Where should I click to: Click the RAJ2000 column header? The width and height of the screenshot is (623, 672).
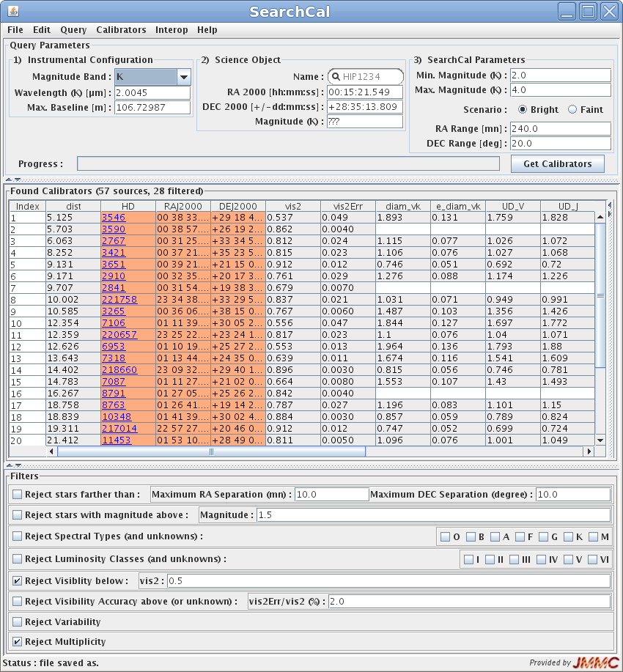183,206
